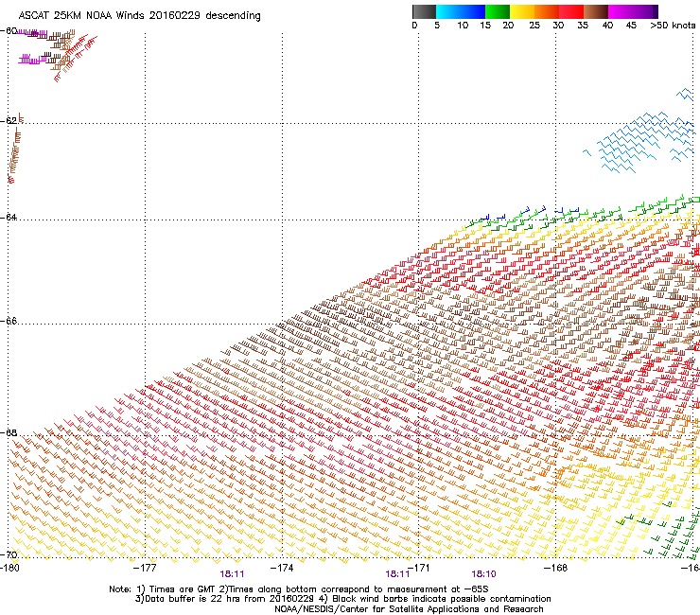Click the -62 latitude axis label

tap(9, 120)
